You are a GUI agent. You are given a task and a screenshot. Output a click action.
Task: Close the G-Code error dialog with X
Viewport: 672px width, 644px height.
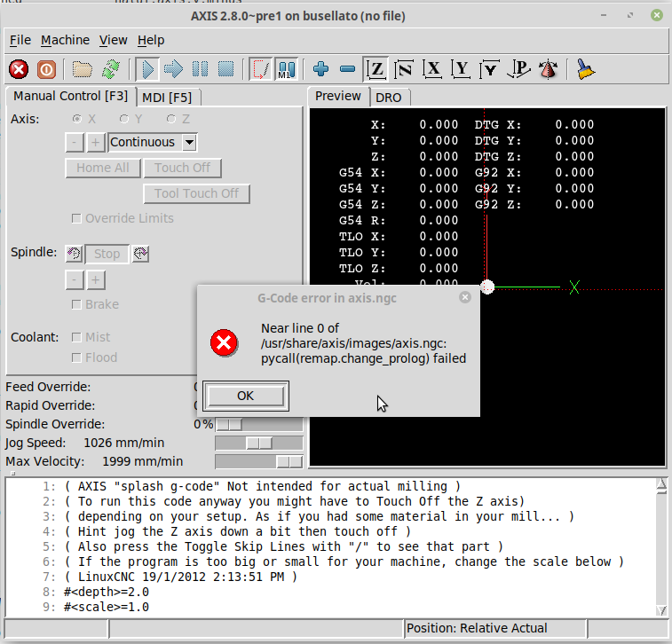coord(465,297)
